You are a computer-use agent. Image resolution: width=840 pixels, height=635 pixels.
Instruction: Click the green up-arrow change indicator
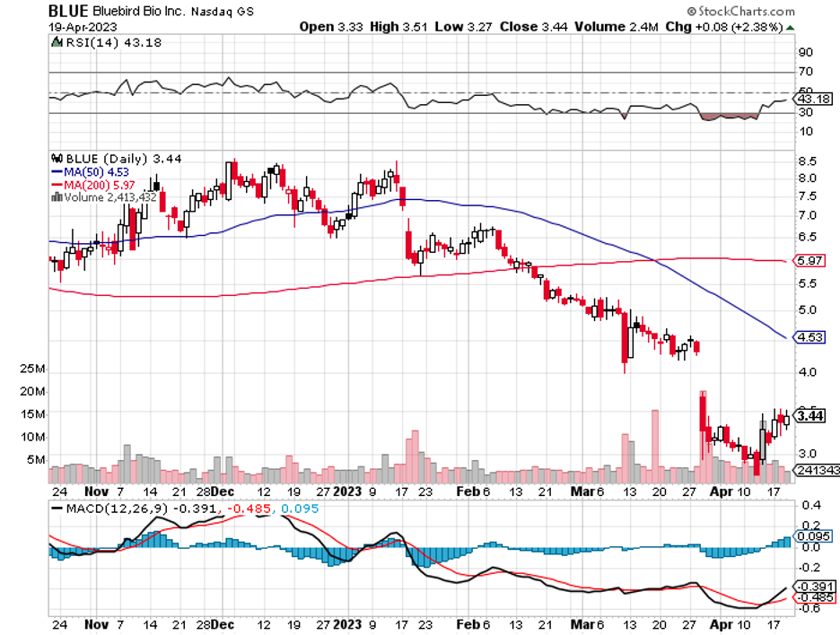point(790,28)
